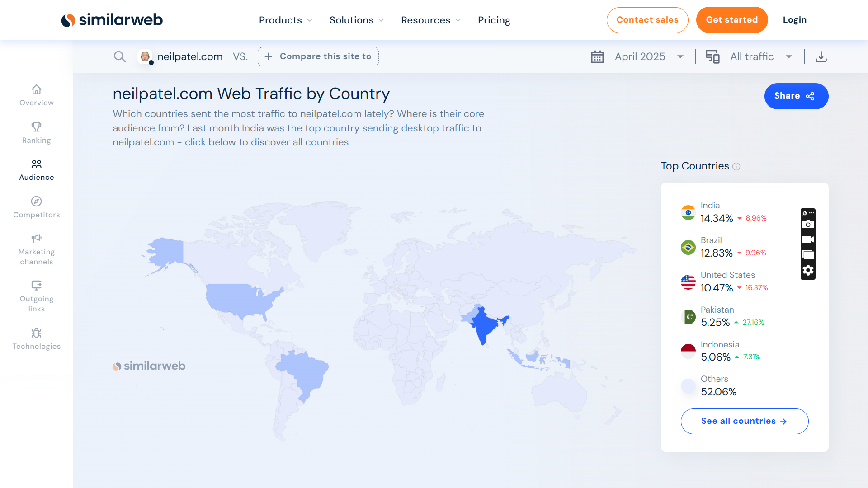Open the search magnifier icon

pyautogui.click(x=120, y=56)
